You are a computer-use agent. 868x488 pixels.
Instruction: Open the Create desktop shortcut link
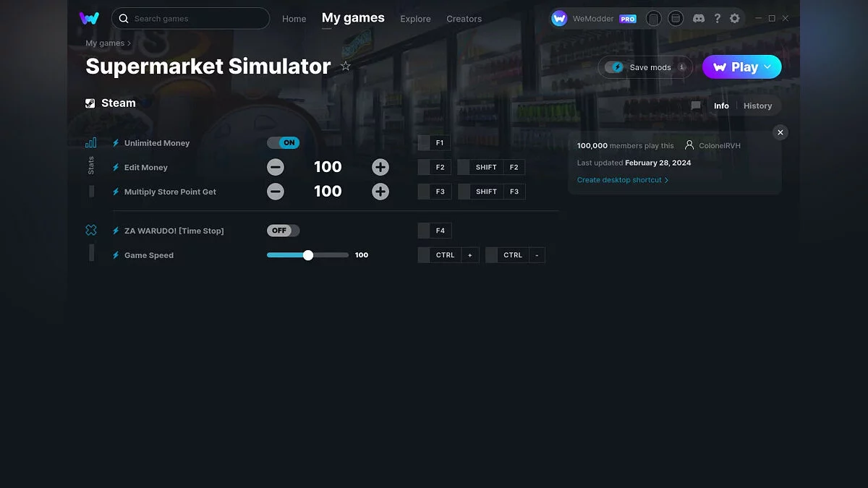[x=620, y=179]
